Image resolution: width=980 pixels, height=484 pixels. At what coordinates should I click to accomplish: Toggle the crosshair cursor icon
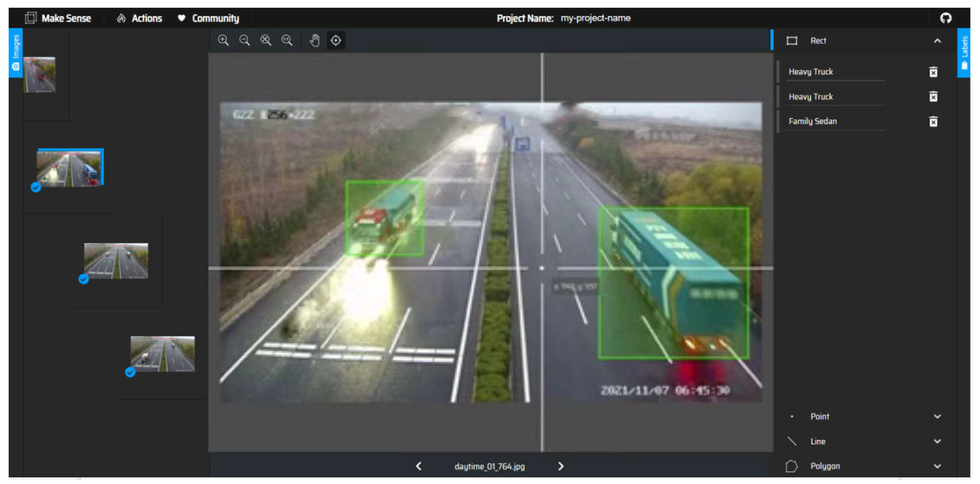coord(336,40)
